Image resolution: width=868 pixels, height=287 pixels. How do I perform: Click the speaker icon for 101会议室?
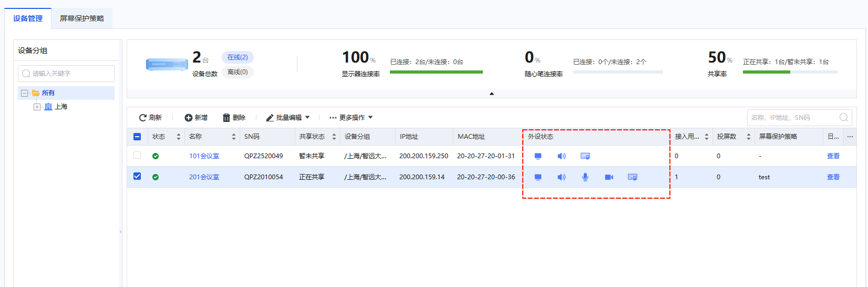tap(561, 156)
